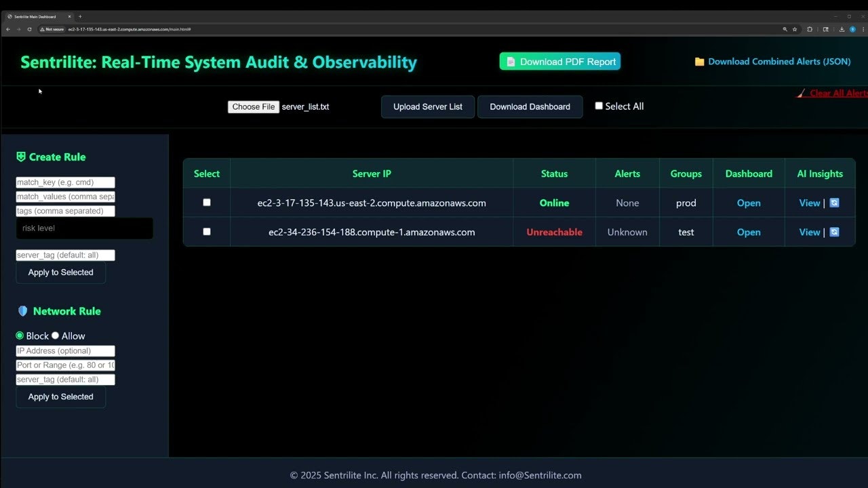This screenshot has width=868, height=488.
Task: Apply the Create Rule to selected
Action: (x=61, y=272)
